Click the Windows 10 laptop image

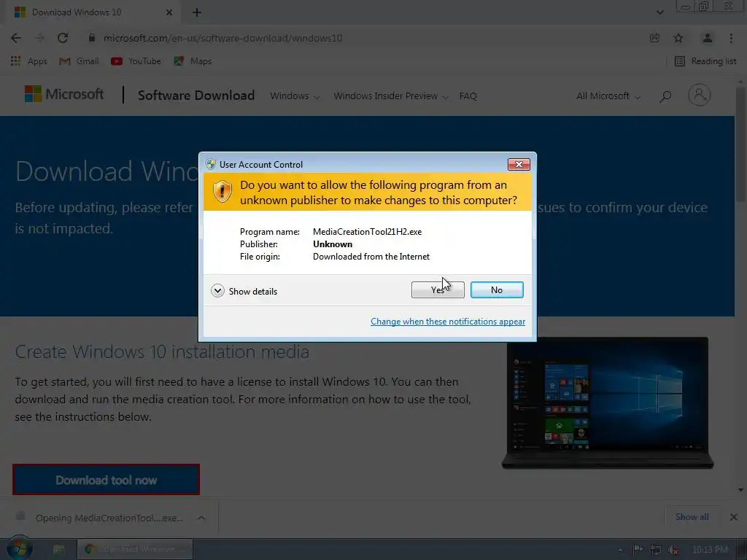point(608,402)
